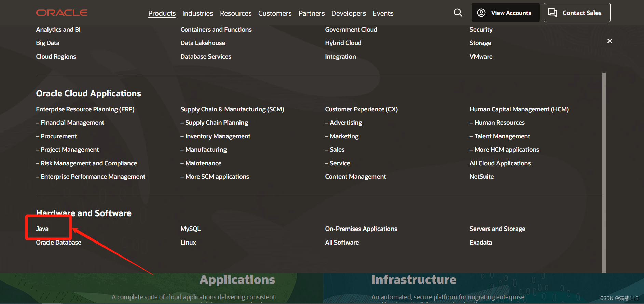Open More SCM applications
This screenshot has width=644, height=304.
[215, 177]
